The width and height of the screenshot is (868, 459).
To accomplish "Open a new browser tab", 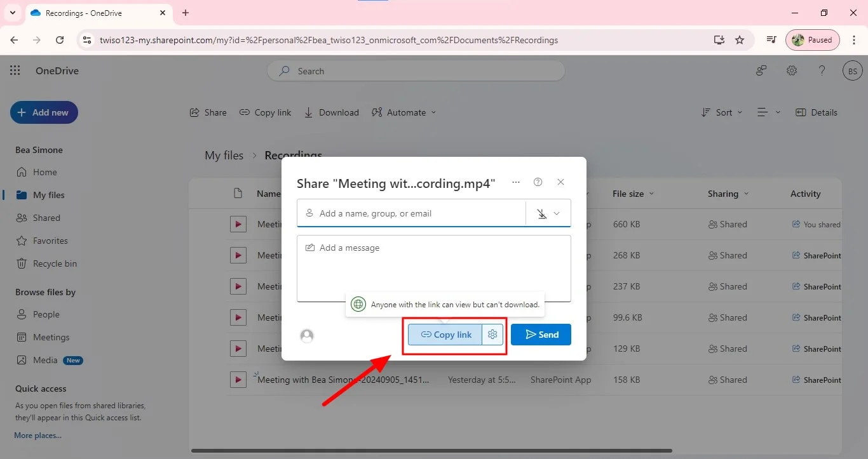I will tap(186, 13).
